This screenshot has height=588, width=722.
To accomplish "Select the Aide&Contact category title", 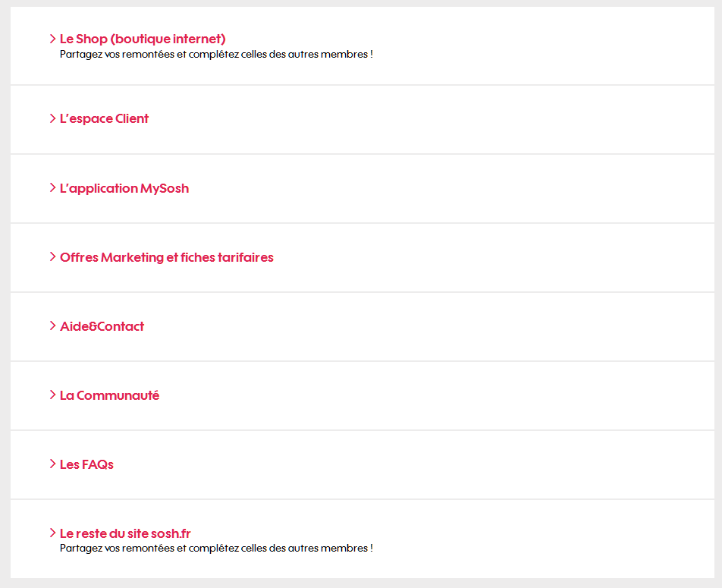I will coord(102,326).
